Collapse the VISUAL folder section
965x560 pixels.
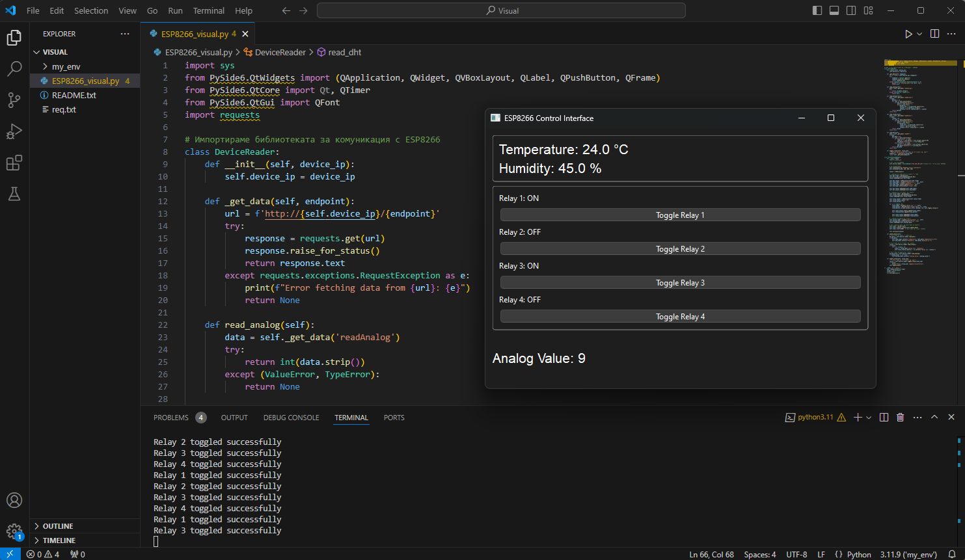[x=85, y=52]
